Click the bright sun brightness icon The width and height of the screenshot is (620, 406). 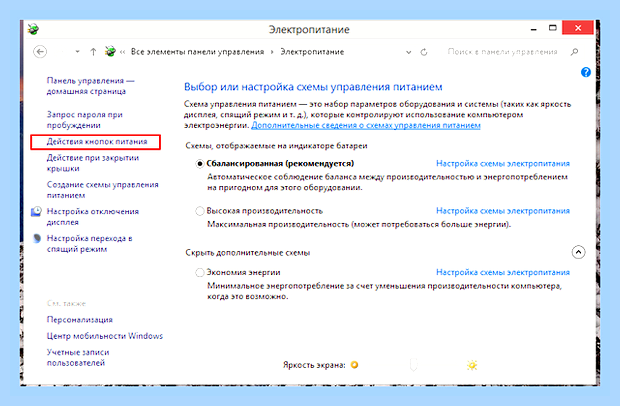pyautogui.click(x=472, y=365)
